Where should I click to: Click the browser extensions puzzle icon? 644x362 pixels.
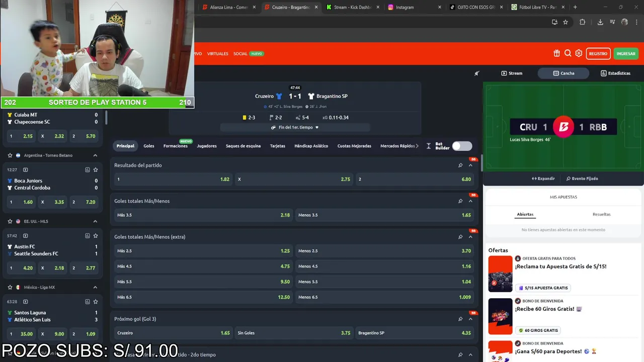pyautogui.click(x=583, y=22)
